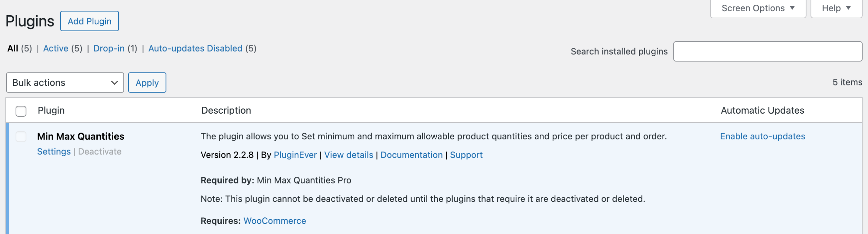The width and height of the screenshot is (868, 234).
Task: Filter plugins by Active
Action: coord(56,48)
